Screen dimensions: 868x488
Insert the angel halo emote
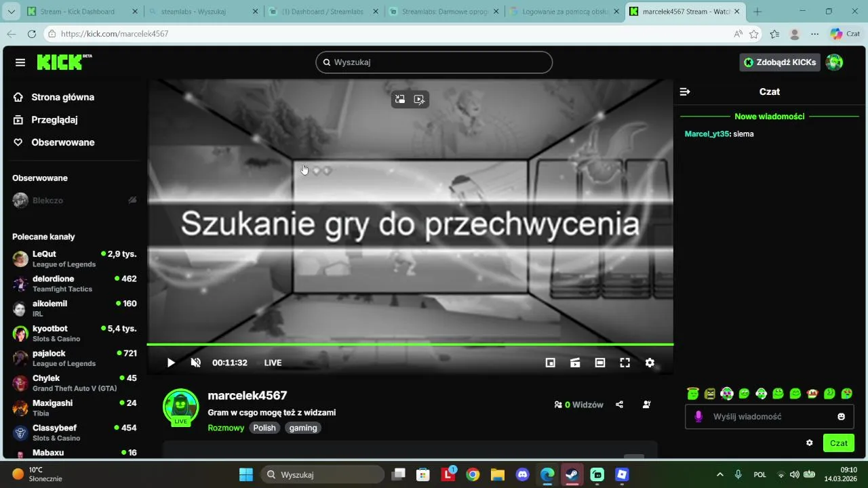(692, 393)
